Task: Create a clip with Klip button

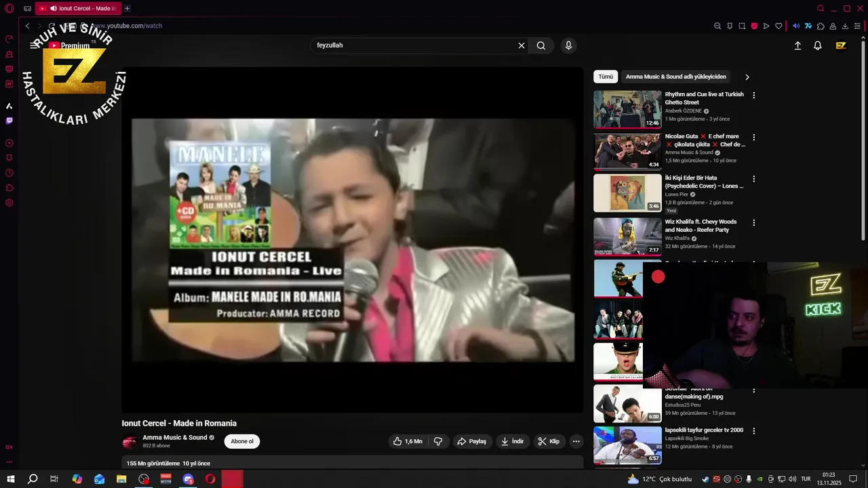Action: coord(549,441)
